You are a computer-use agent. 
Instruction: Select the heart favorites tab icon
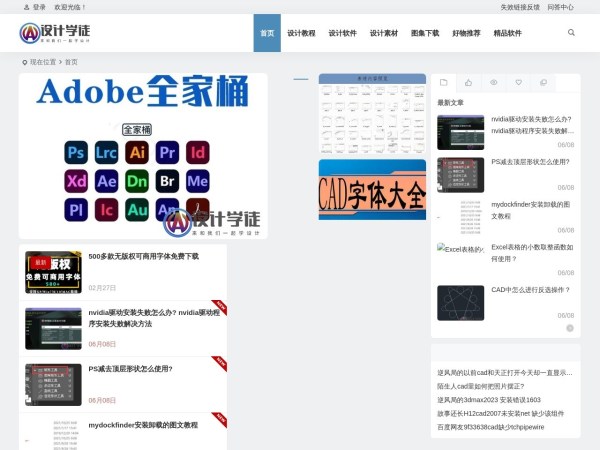point(518,83)
